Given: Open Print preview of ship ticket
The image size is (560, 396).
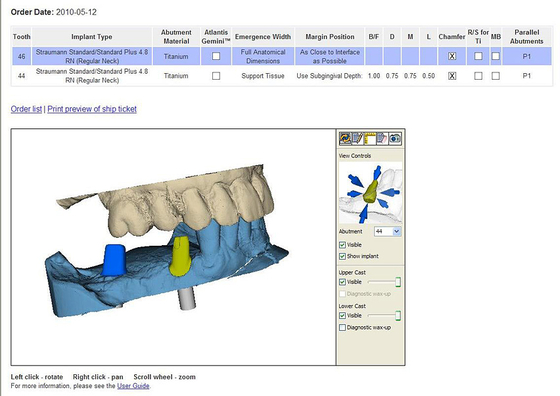Looking at the screenshot, I should (x=92, y=109).
